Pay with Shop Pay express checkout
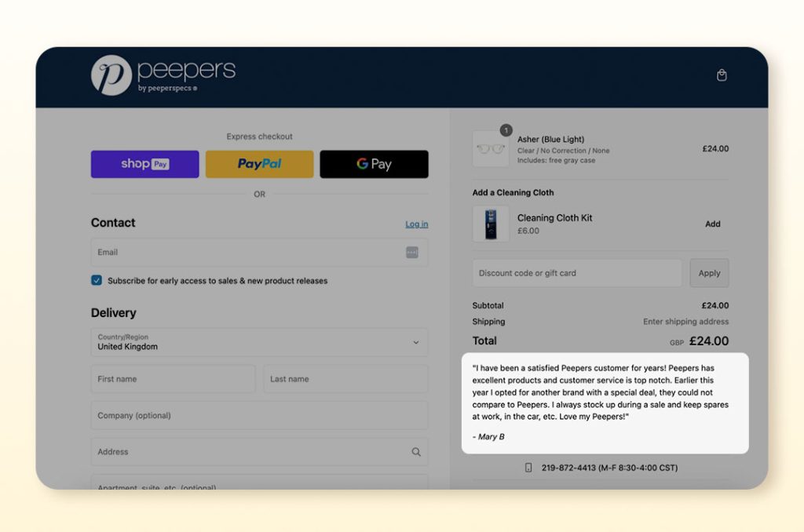The width and height of the screenshot is (804, 532). tap(144, 164)
